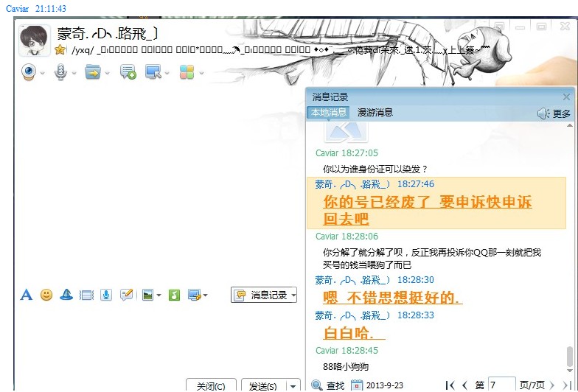The height and width of the screenshot is (392, 578).
Task: Open the font settings letter A icon
Action: point(27,295)
